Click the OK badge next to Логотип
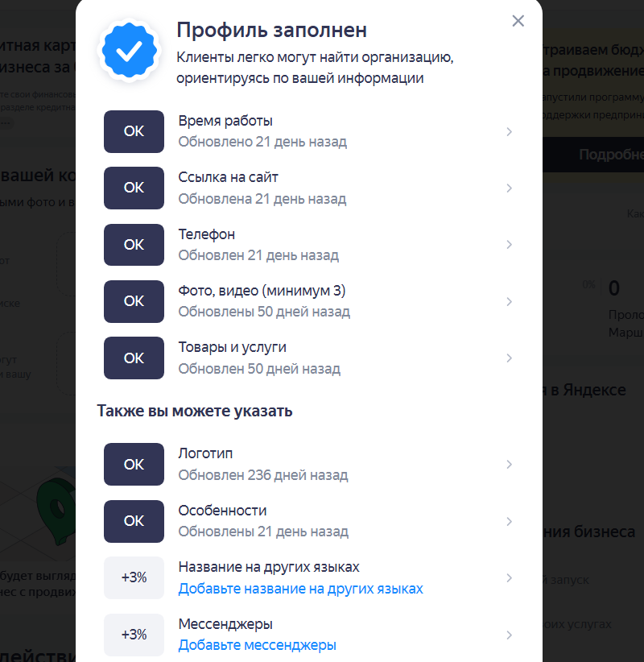This screenshot has height=662, width=644. tap(134, 464)
